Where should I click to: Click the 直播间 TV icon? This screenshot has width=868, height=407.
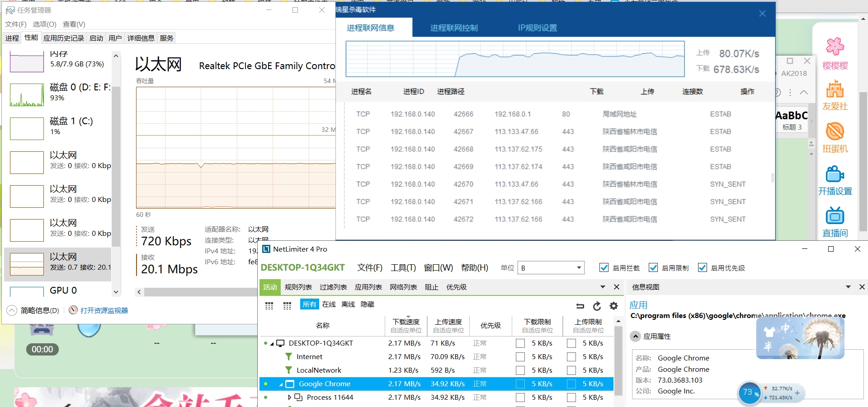[x=835, y=216]
